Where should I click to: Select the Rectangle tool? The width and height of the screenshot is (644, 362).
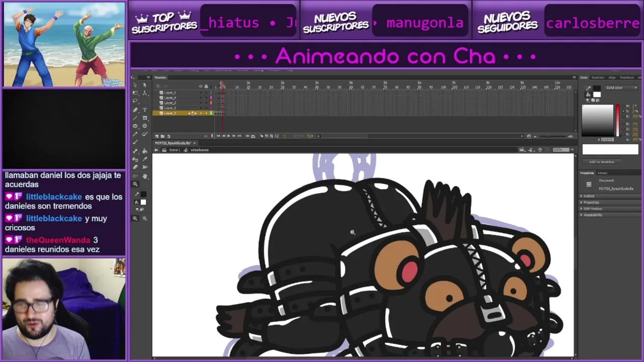[x=145, y=118]
